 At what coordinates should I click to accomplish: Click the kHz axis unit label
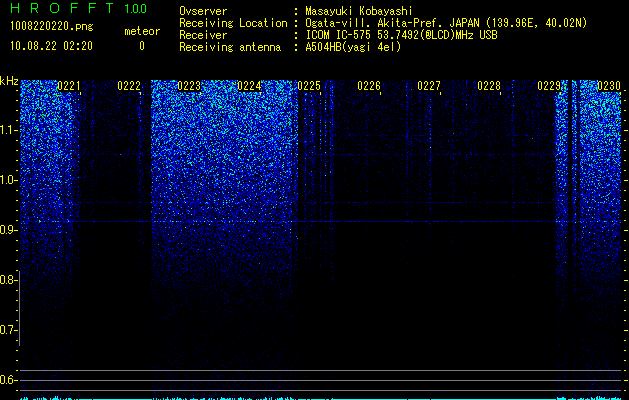click(9, 81)
